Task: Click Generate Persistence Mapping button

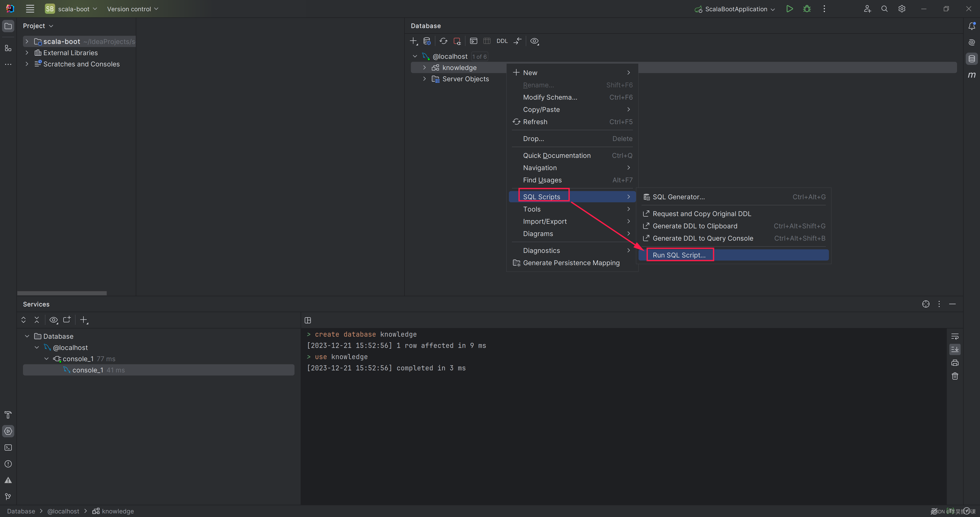Action: [571, 263]
